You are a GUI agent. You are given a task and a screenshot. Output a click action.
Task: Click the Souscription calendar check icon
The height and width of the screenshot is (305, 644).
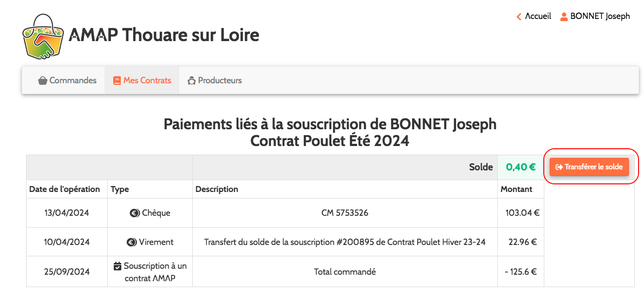click(x=118, y=266)
